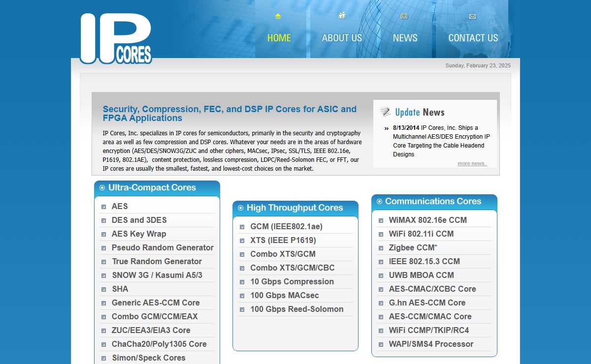
Task: Click the newspaper icon above NEWS
Action: coord(404,16)
